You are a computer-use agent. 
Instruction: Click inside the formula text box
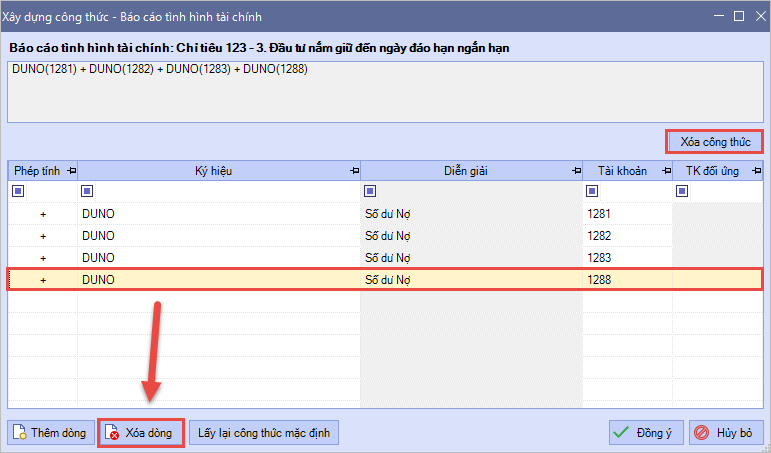point(385,97)
